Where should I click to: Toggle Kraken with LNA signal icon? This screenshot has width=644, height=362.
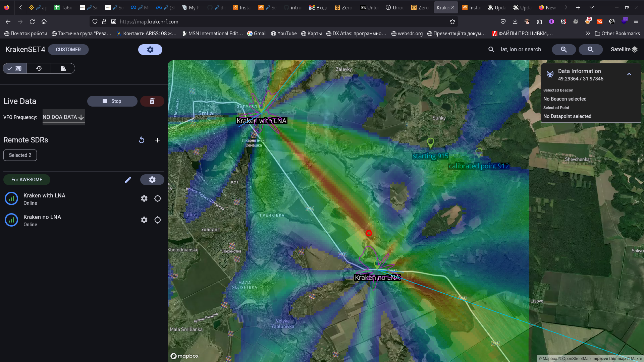(11, 198)
